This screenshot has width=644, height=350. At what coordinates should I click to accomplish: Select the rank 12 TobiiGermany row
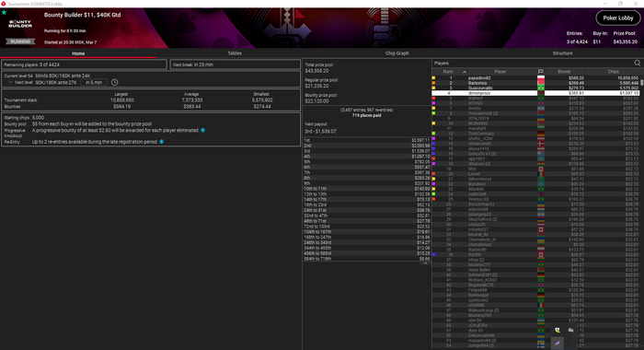[x=535, y=134]
